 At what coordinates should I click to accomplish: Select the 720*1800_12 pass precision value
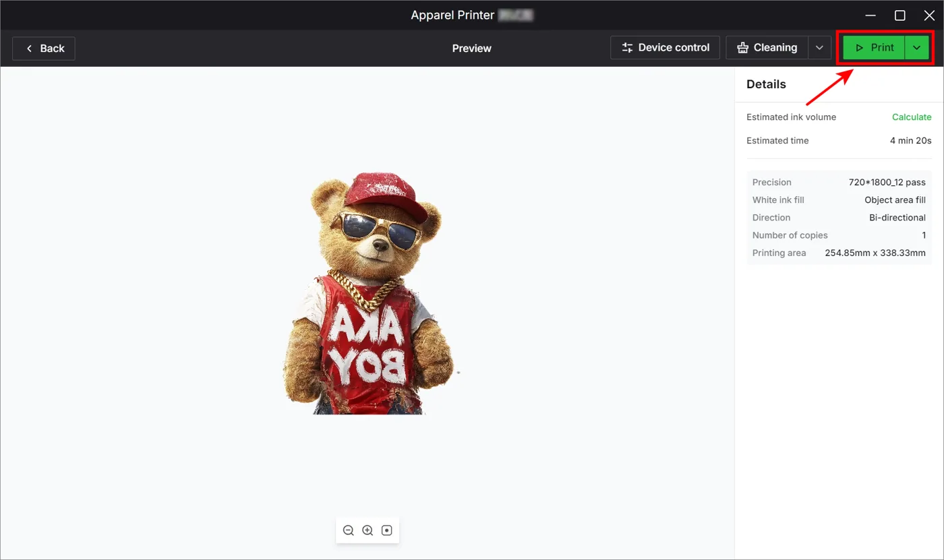coord(887,183)
